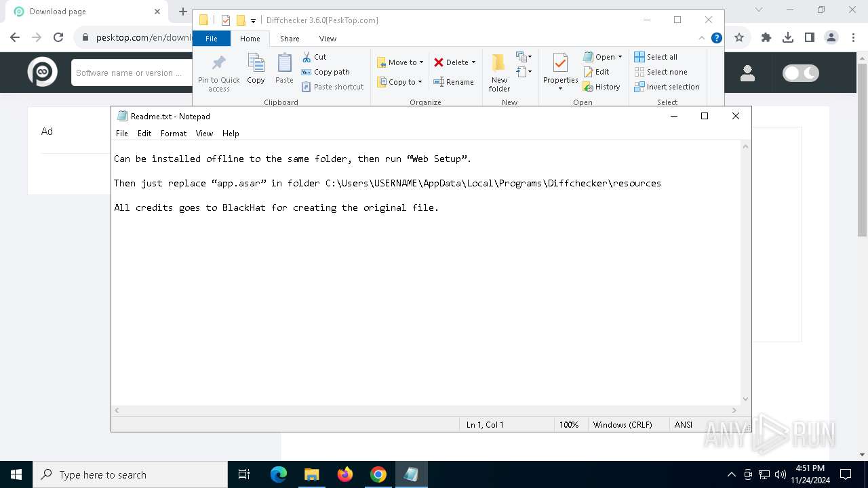Switch to Explorer View tab
The width and height of the screenshot is (868, 488).
coord(328,39)
